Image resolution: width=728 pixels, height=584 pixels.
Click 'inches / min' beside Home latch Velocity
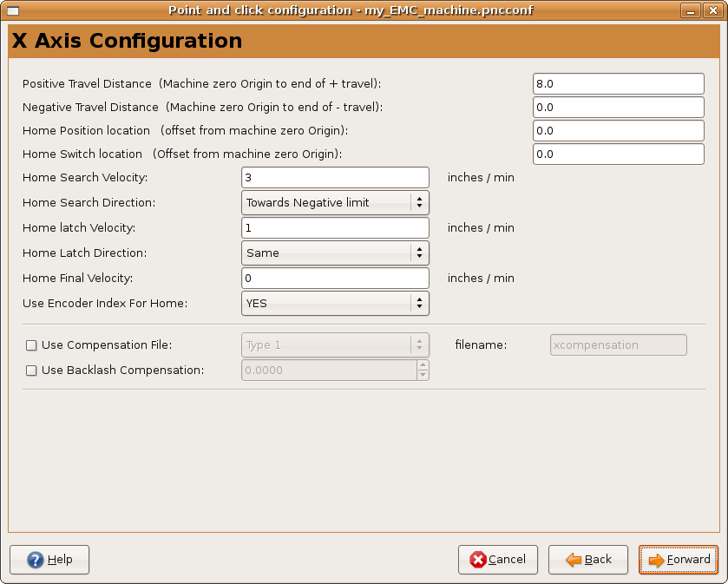[x=481, y=228]
